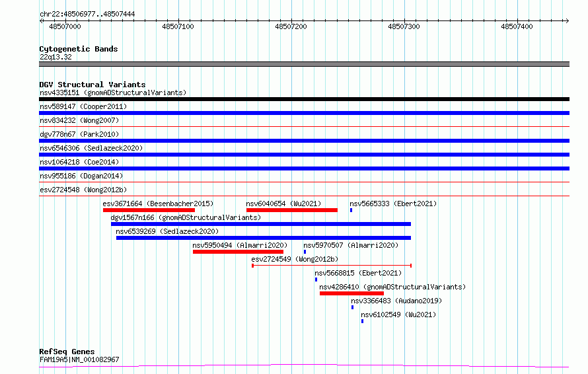
Task: Click the nsv6539269 (Sedlazeck2020) blue bar
Action: [x=264, y=238]
